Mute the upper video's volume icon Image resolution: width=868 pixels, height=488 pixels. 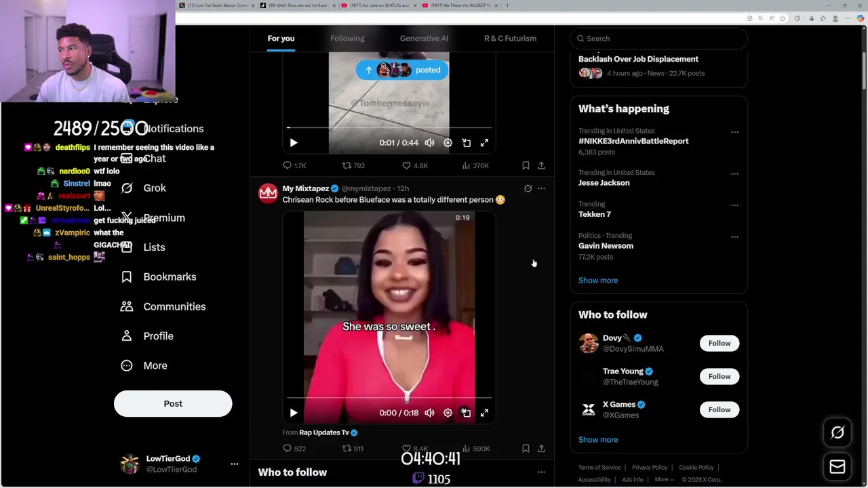429,143
